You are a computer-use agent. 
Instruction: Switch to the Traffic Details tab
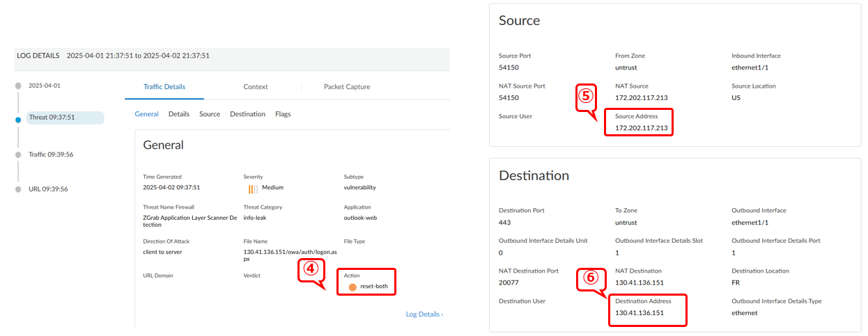coord(164,87)
